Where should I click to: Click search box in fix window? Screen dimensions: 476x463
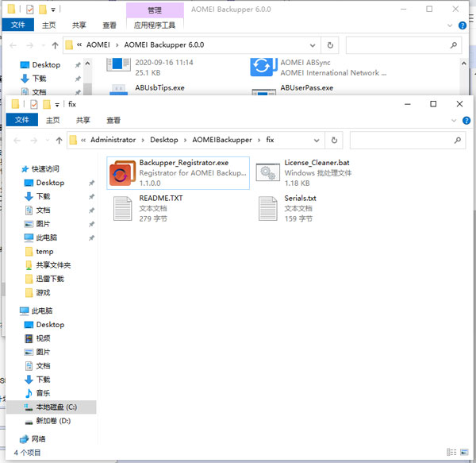tap(408, 140)
